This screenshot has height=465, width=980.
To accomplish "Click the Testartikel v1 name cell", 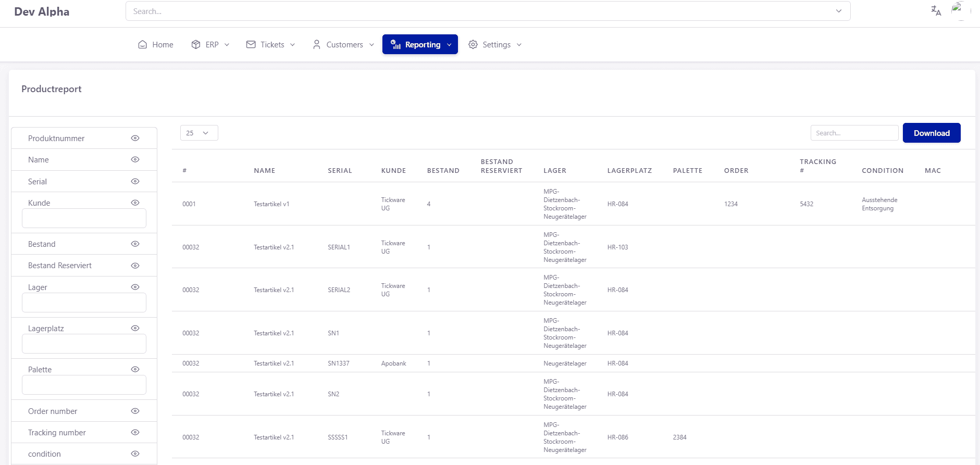I will [x=271, y=204].
